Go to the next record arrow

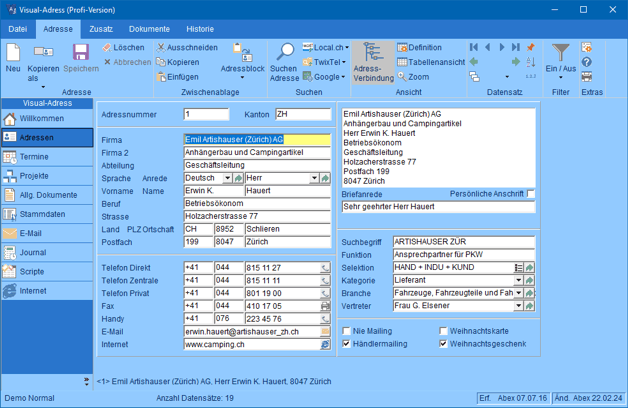pos(501,47)
